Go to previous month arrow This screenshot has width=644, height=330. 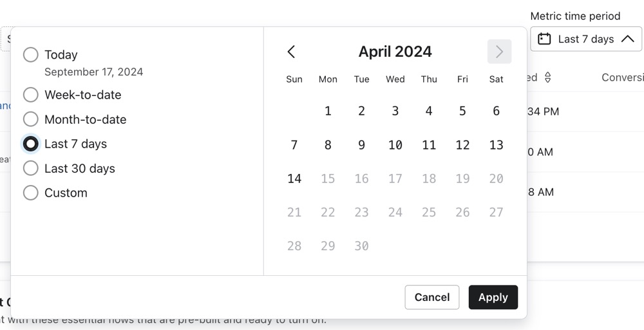click(x=292, y=52)
